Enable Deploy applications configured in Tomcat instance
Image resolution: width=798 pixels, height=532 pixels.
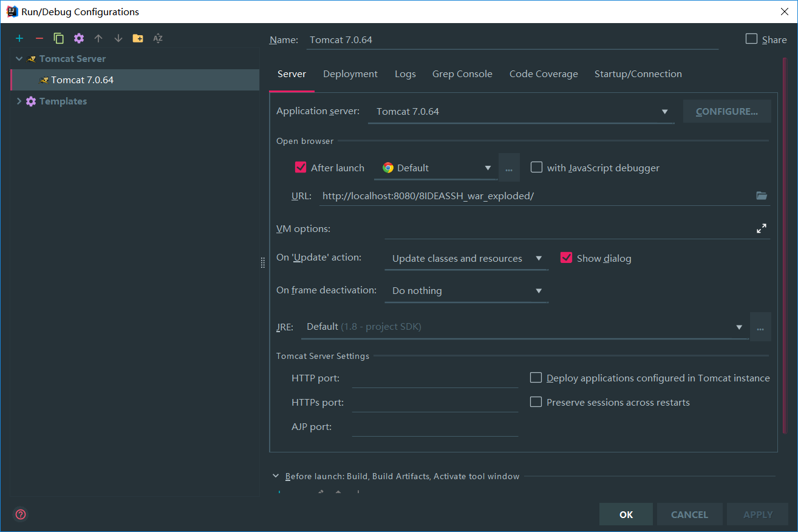[x=536, y=378]
